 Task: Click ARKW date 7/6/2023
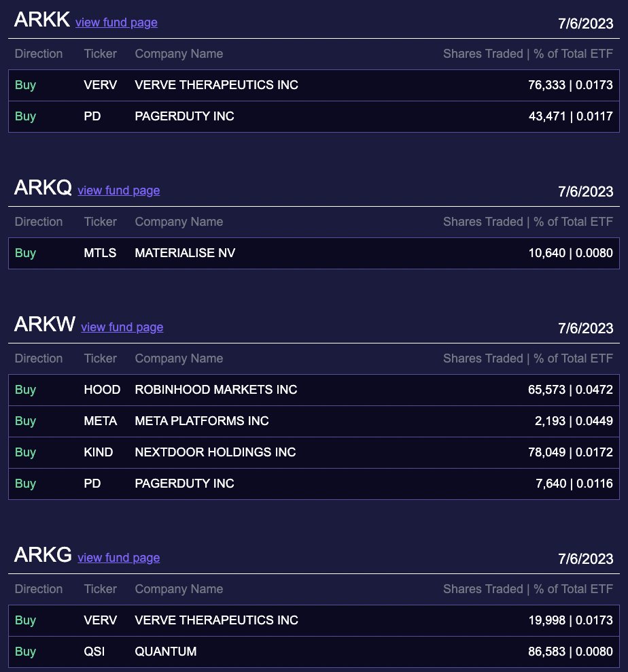point(586,329)
